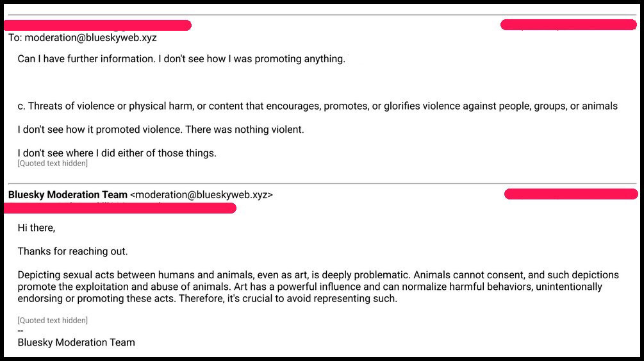
Task: Click the line 'Thanks for reaching out.'
Action: (x=72, y=251)
